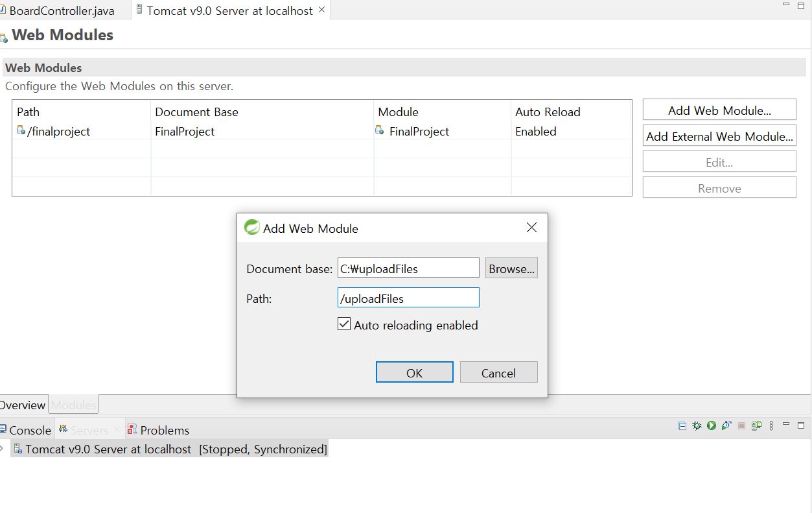Close the Tomcat v9.0 Server editor tab
Image resolution: width=812 pixels, height=513 pixels.
pyautogui.click(x=321, y=10)
